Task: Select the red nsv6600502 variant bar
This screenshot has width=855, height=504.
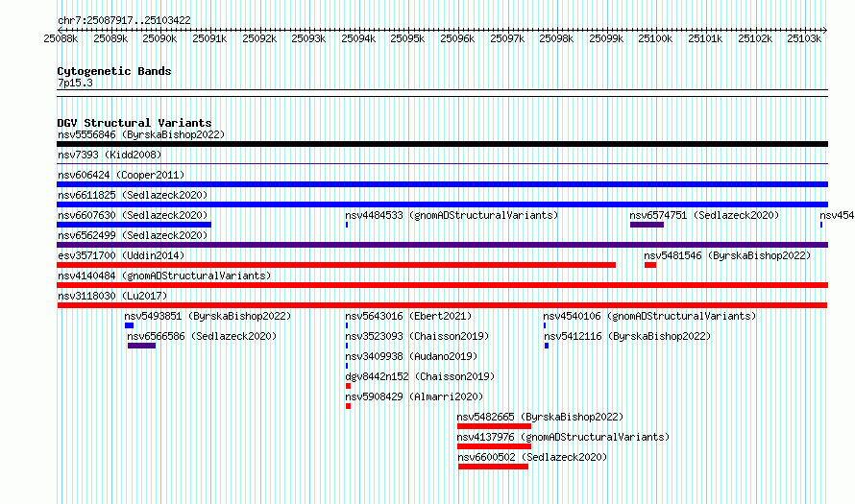Action: [x=493, y=467]
